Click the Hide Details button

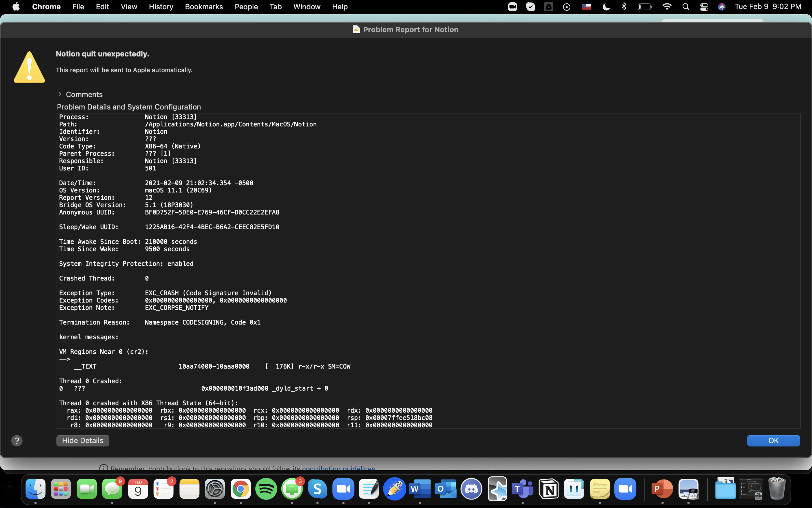83,441
